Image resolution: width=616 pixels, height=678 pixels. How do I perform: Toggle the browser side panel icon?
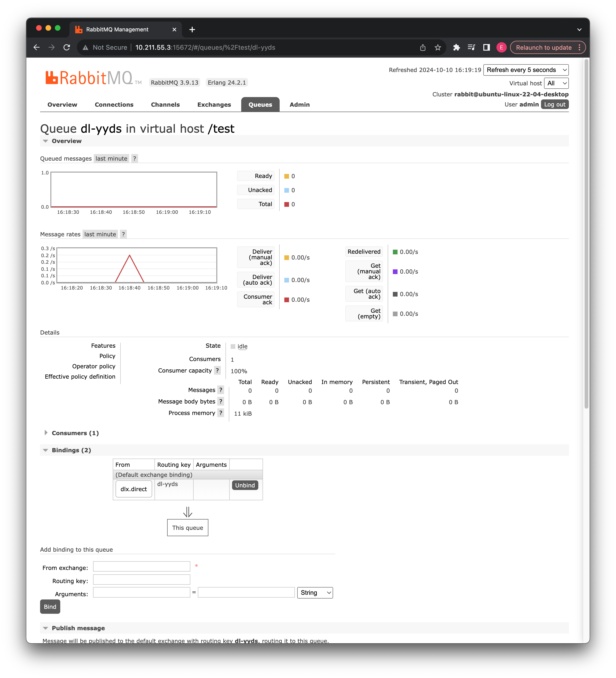tap(486, 47)
